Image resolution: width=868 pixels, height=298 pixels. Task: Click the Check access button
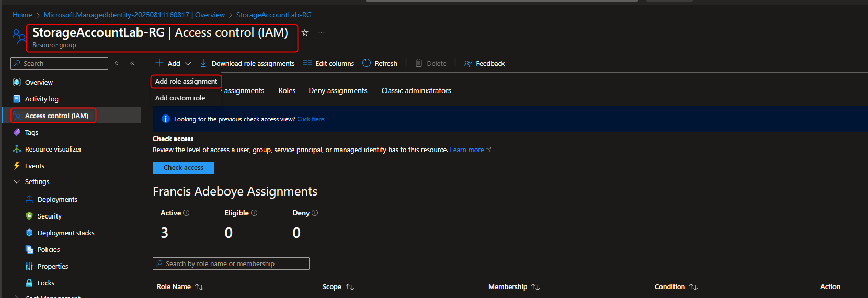pos(184,167)
